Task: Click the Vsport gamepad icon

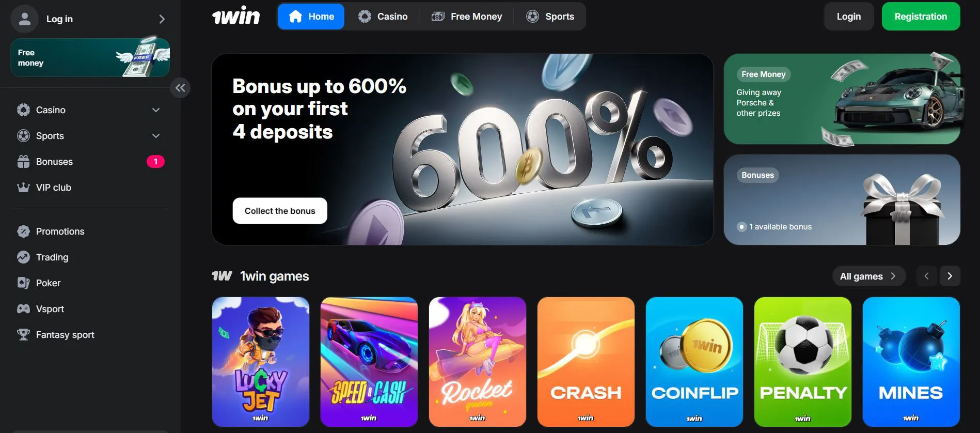Action: tap(23, 308)
